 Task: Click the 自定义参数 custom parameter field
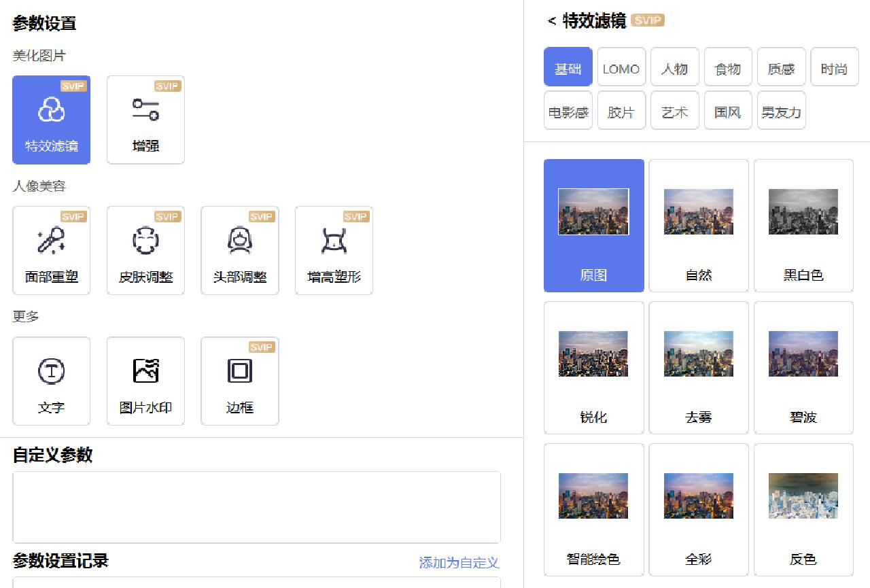(256, 506)
